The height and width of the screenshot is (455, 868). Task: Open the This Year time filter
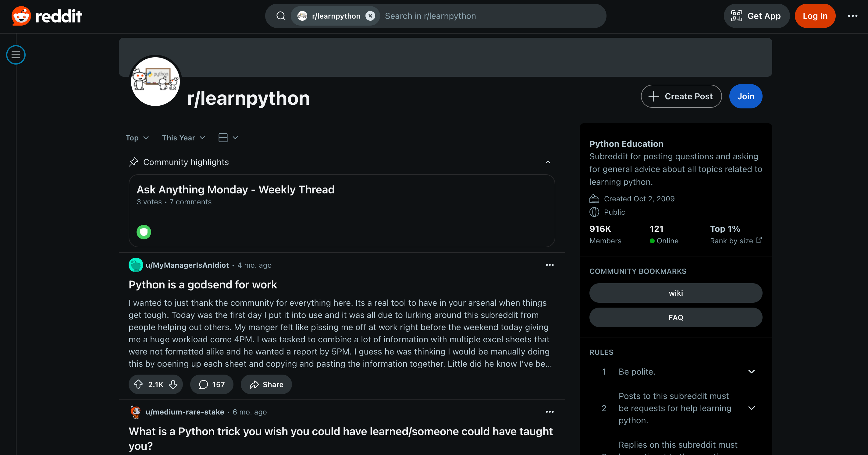(x=183, y=138)
